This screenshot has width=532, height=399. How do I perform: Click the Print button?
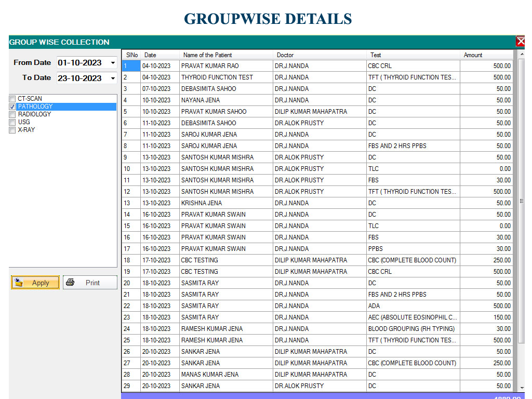pos(90,283)
